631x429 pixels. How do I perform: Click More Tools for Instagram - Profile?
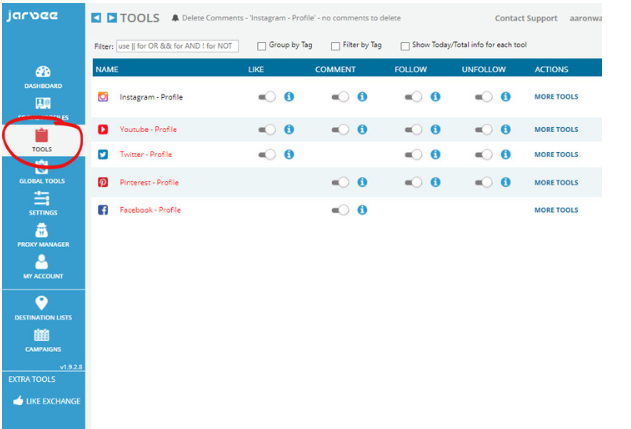click(x=556, y=97)
